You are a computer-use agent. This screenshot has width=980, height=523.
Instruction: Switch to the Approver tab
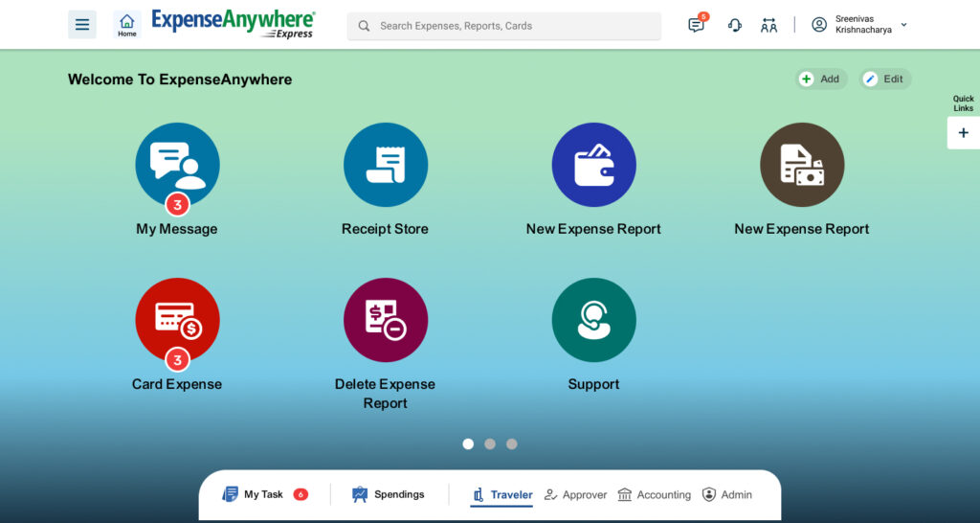point(575,495)
